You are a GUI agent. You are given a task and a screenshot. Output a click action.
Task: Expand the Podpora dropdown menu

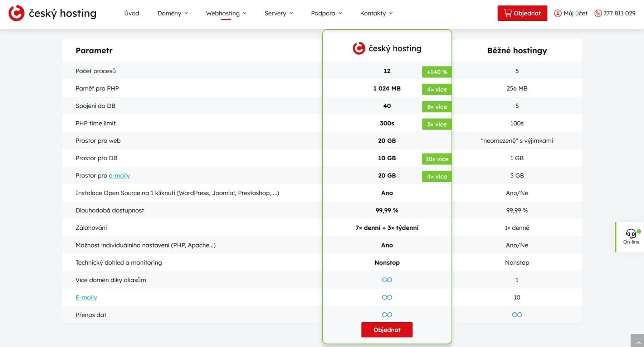[x=326, y=13]
